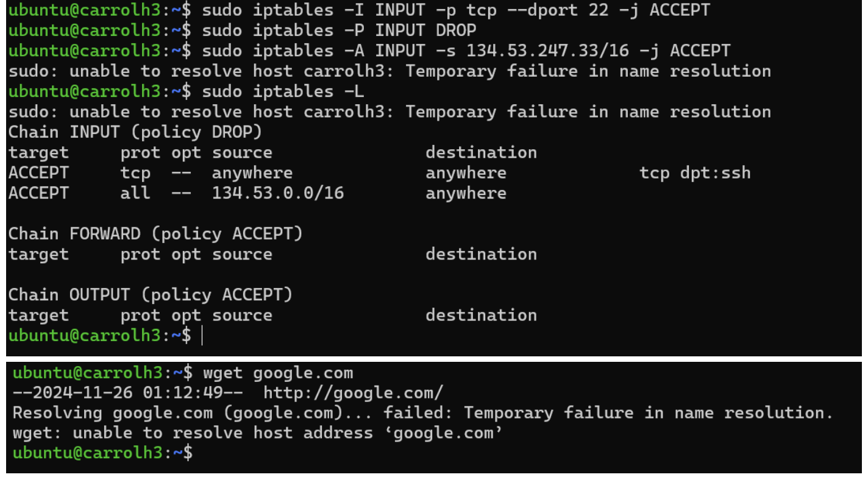Select the 134.53.0.0/16 source entry
This screenshot has width=868, height=480.
[278, 193]
